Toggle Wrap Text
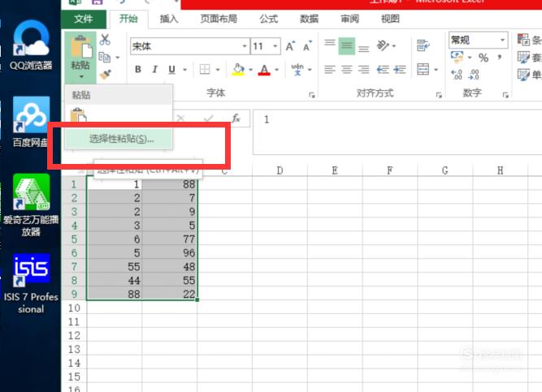Image resolution: width=542 pixels, height=392 pixels. click(423, 45)
